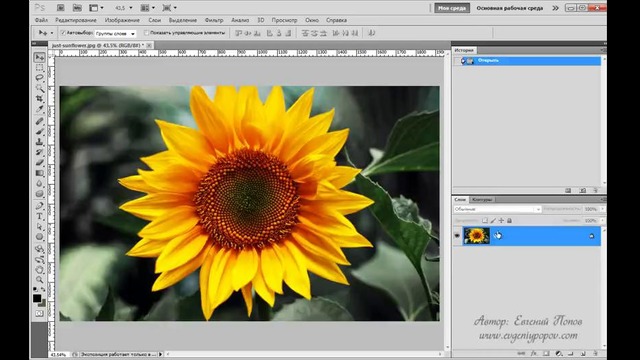This screenshot has width=640, height=360.
Task: Select the Horizontal Type tool
Action: pyautogui.click(x=40, y=216)
